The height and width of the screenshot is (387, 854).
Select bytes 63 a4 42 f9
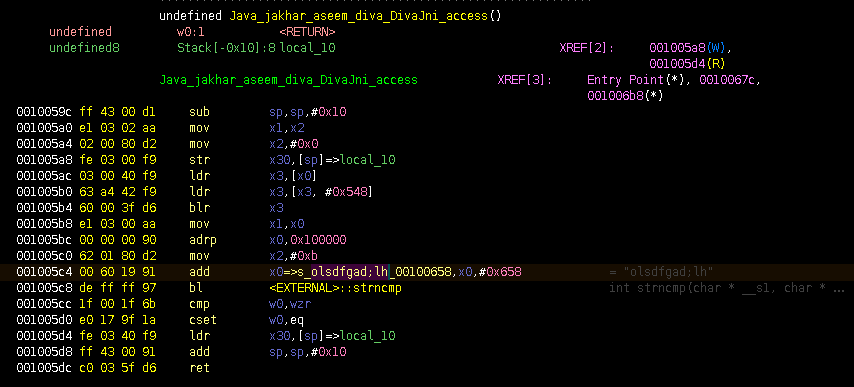click(118, 192)
